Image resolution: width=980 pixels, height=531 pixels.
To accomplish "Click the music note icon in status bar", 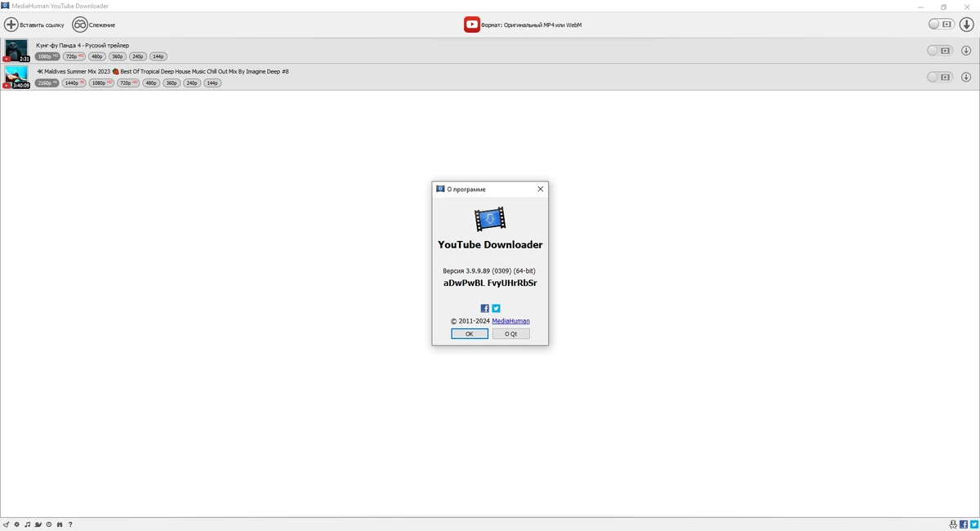I will coord(27,524).
